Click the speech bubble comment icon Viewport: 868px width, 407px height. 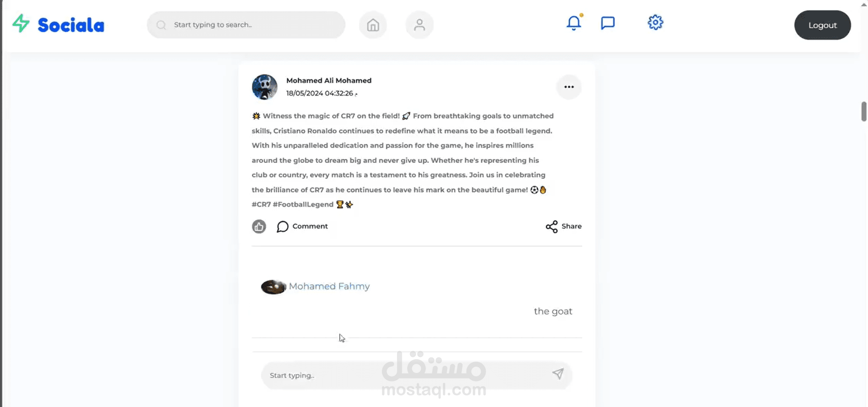283,226
